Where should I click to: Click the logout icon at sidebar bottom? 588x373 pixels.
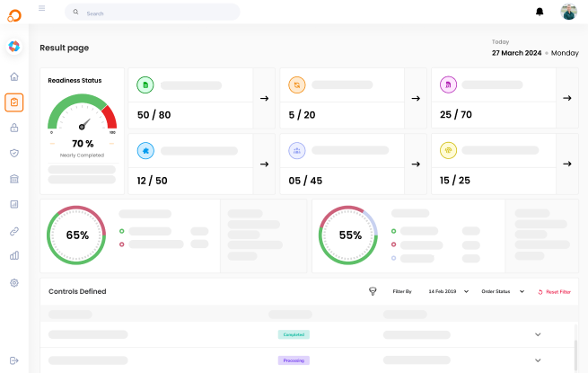click(x=14, y=360)
